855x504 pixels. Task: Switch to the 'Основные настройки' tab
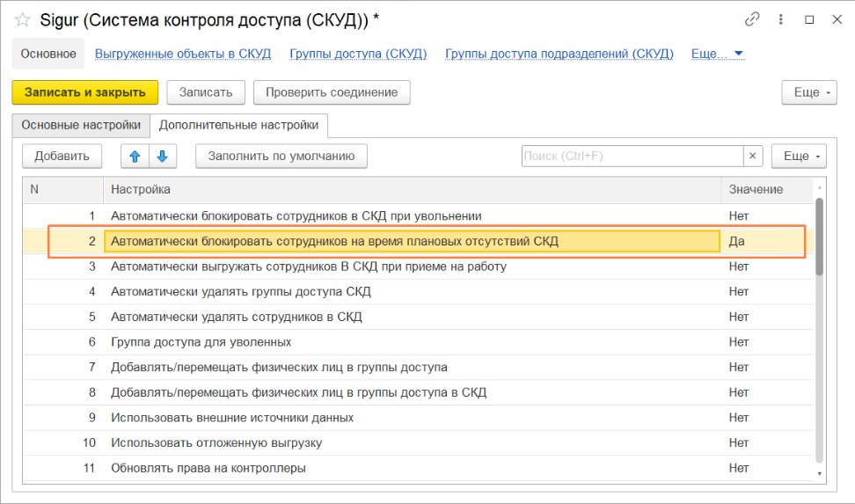81,125
